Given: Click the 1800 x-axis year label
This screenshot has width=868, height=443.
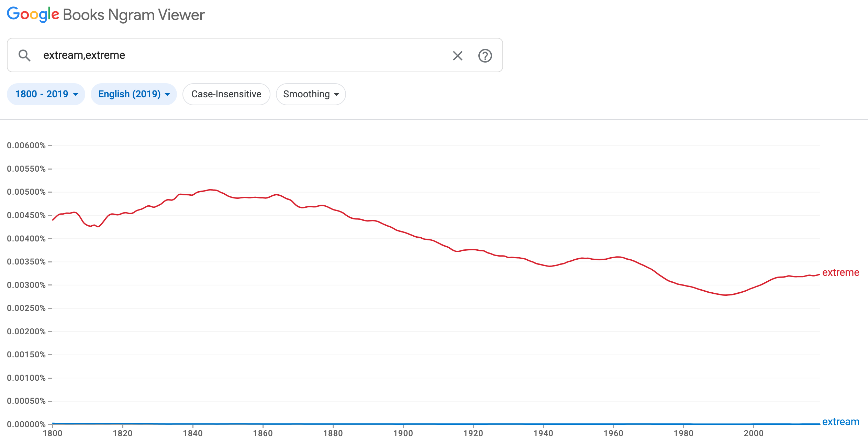Looking at the screenshot, I should point(53,433).
